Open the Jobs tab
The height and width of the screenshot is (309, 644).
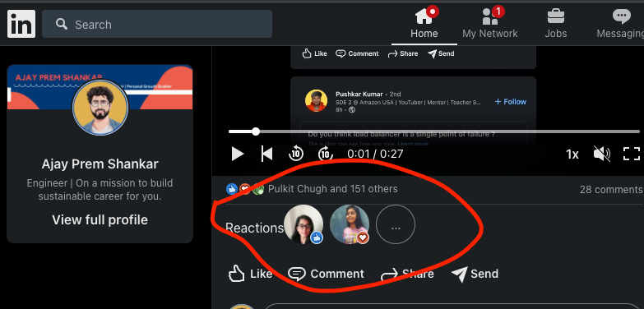[556, 24]
